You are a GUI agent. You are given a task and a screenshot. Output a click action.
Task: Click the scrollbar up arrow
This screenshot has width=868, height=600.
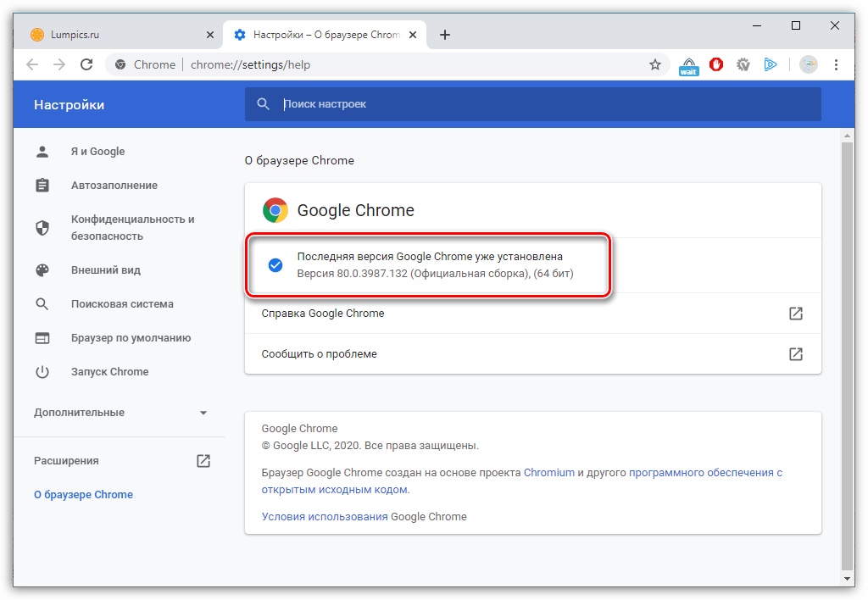847,135
